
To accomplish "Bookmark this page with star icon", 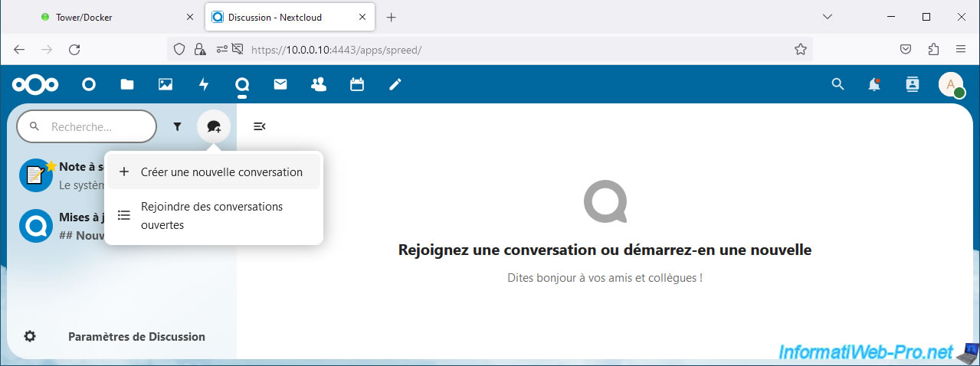I will [801, 49].
